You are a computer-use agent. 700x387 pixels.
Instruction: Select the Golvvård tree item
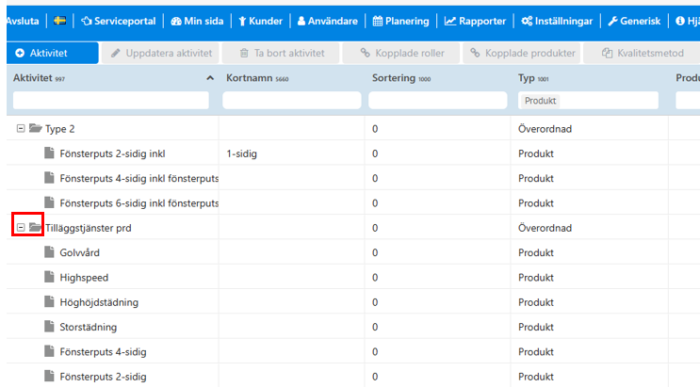79,253
